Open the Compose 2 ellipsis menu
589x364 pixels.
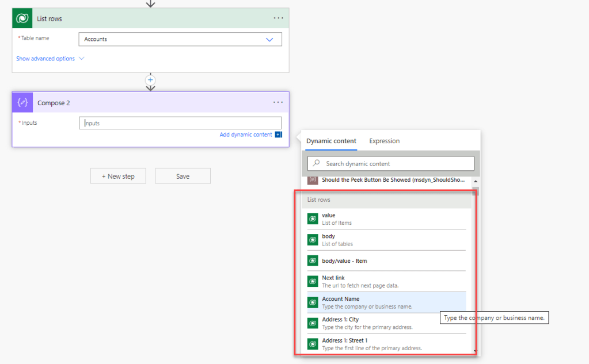(279, 102)
